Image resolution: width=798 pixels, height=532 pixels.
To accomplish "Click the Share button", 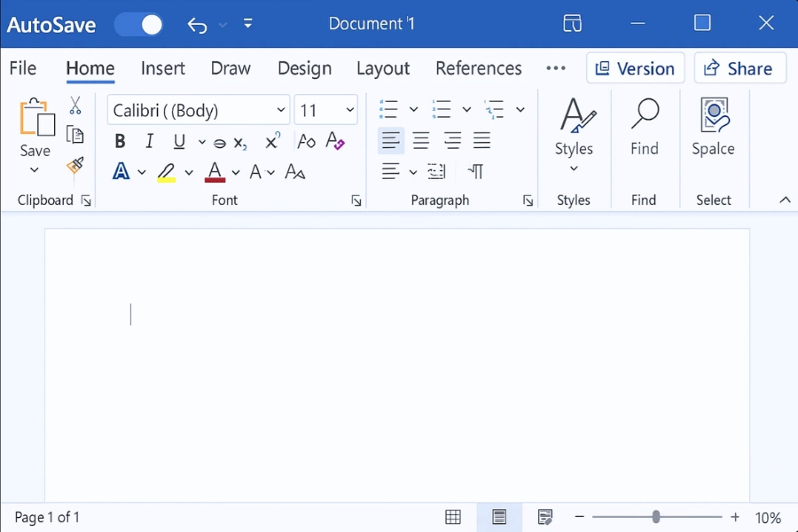I will point(739,67).
